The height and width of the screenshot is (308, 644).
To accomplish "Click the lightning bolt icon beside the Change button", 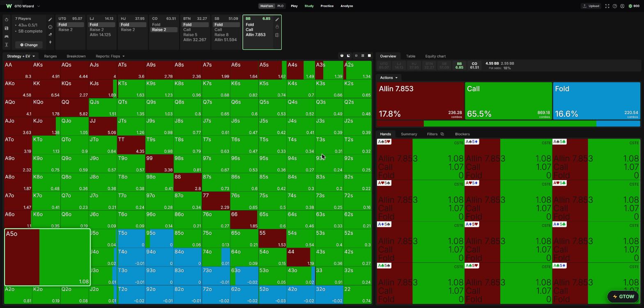I will 50,42.
